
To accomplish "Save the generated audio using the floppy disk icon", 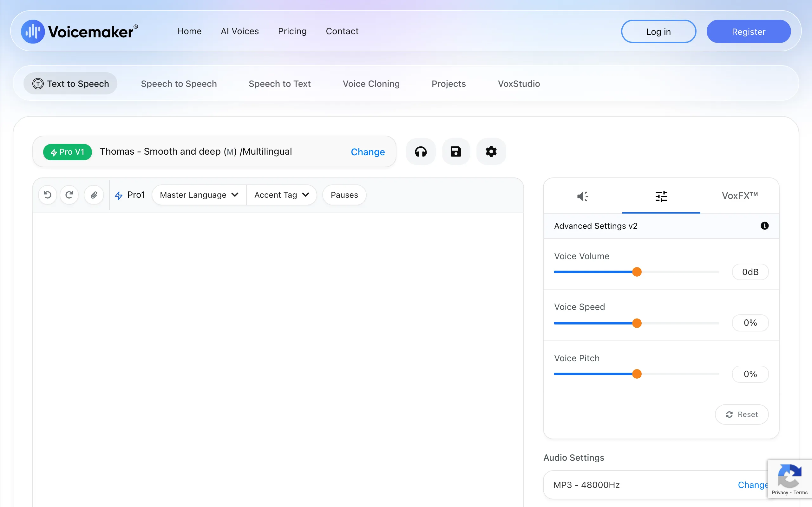I will (456, 151).
